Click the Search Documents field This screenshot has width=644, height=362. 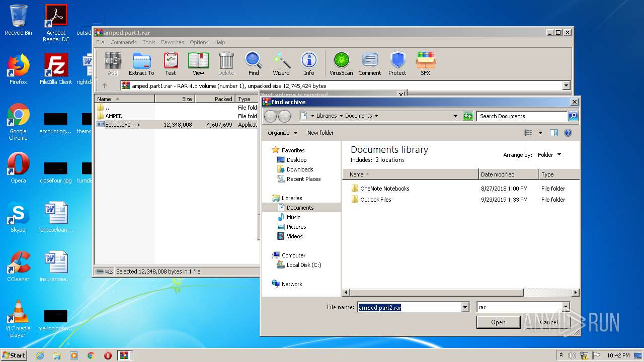(x=522, y=116)
